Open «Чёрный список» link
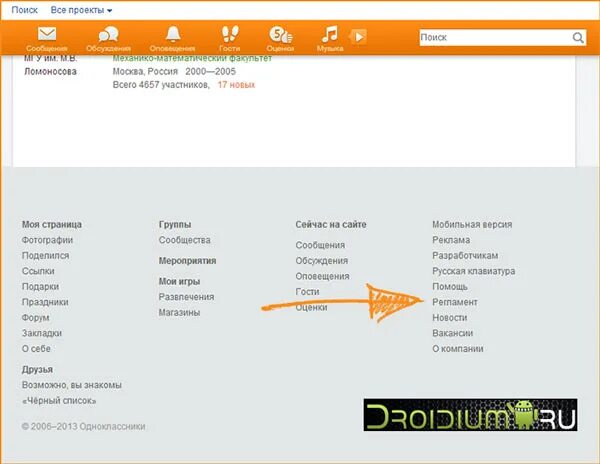The image size is (600, 464). (x=59, y=401)
